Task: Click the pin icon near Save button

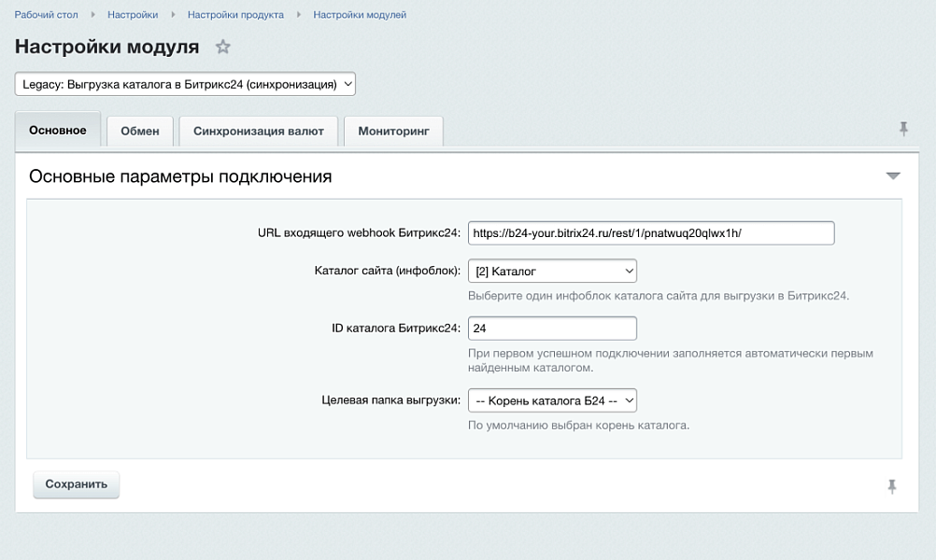Action: point(892,486)
